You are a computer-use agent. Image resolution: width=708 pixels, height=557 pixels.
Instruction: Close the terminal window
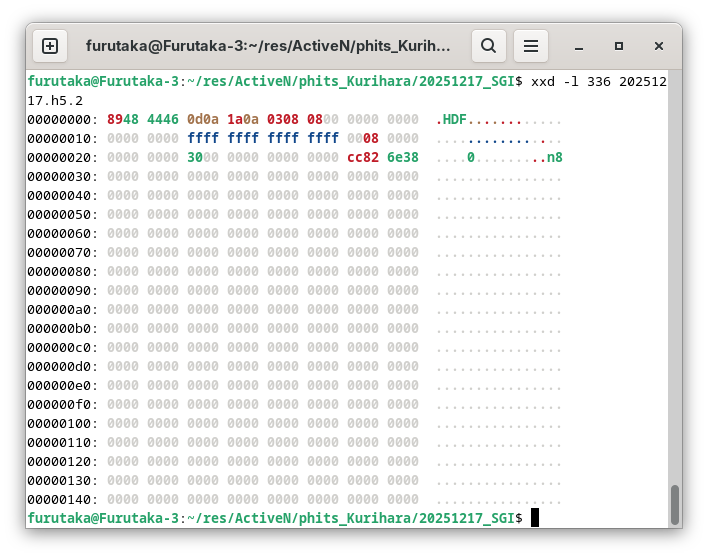659,46
